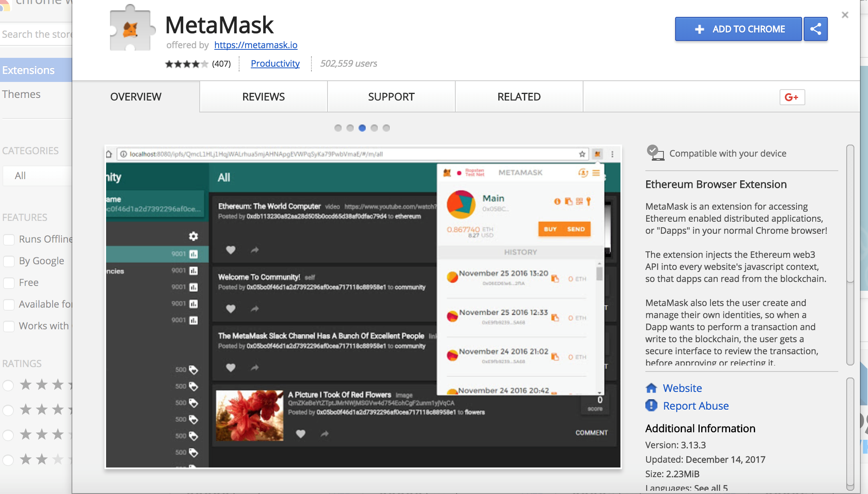This screenshot has width=868, height=494.
Task: Switch to the Reviews tab
Action: [x=263, y=96]
